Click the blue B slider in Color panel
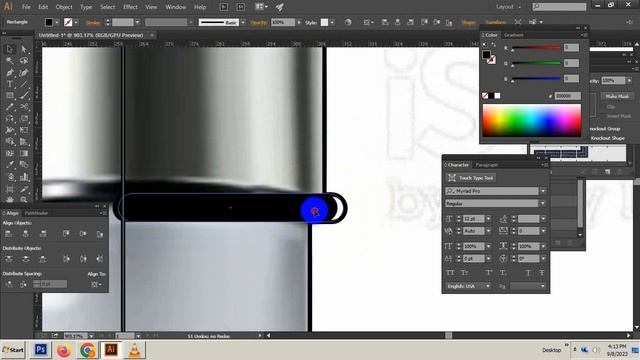This screenshot has height=360, width=640. pos(536,78)
